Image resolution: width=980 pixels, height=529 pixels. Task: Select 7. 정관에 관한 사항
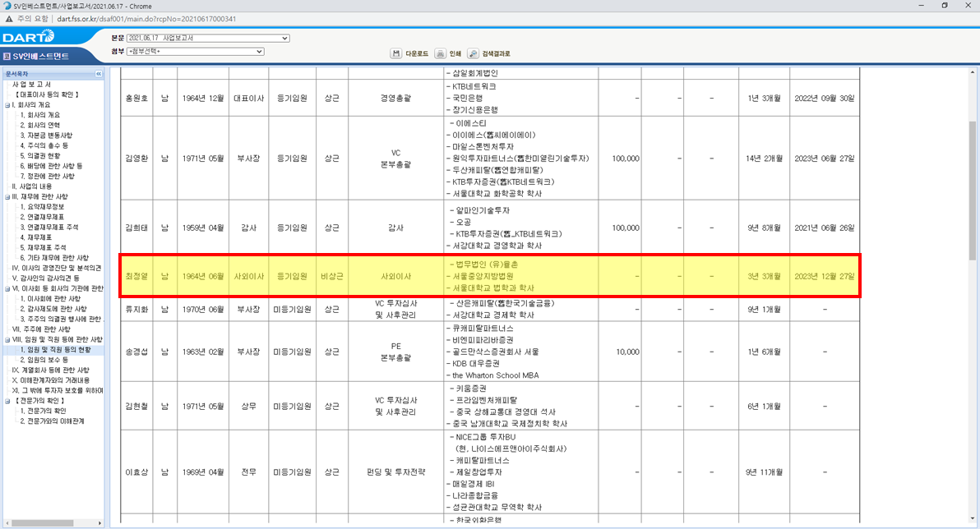point(48,176)
